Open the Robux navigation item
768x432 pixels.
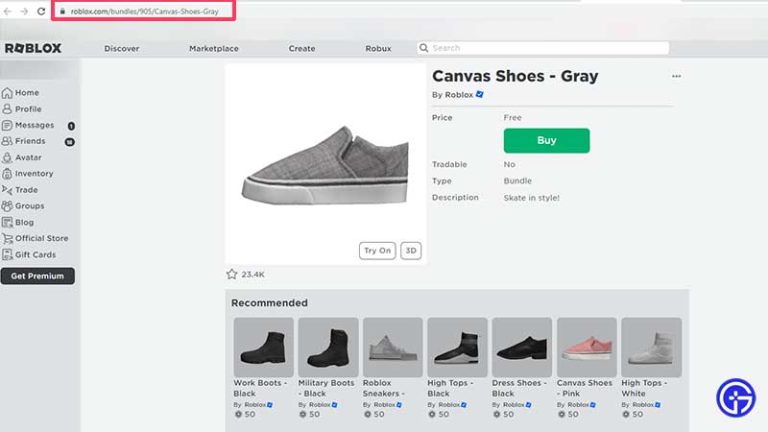(x=378, y=48)
